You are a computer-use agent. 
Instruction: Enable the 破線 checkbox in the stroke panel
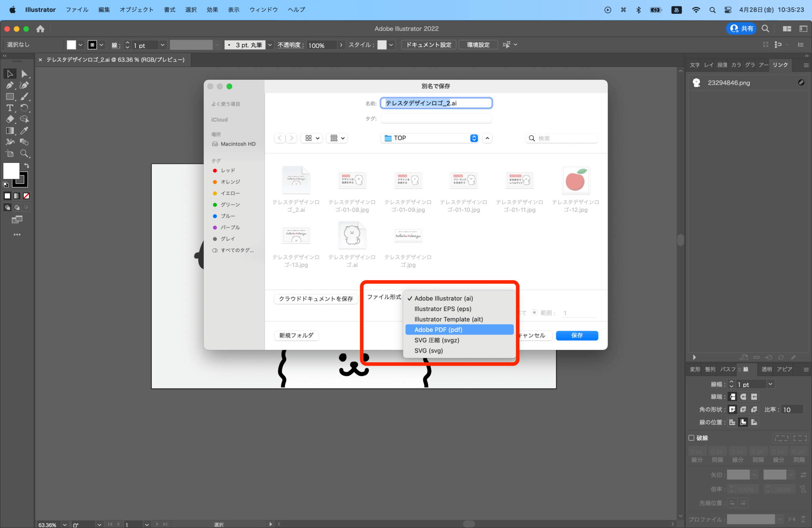(x=691, y=438)
